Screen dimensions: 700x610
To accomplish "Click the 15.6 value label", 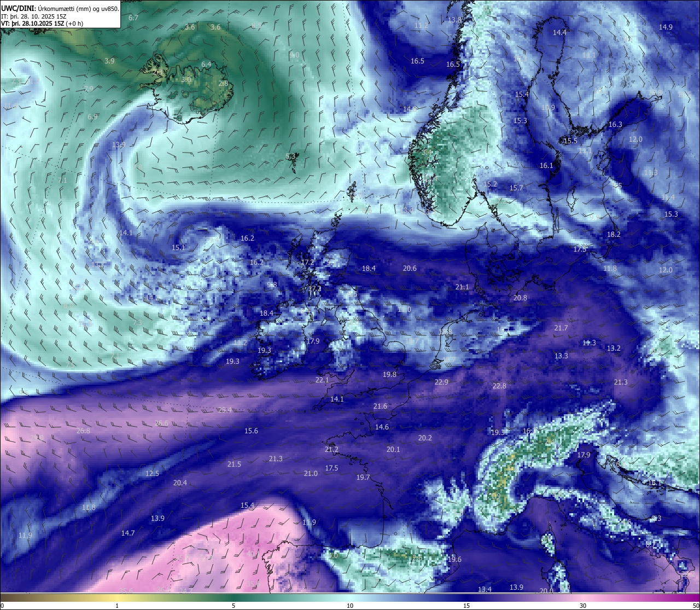I will coord(251,431).
